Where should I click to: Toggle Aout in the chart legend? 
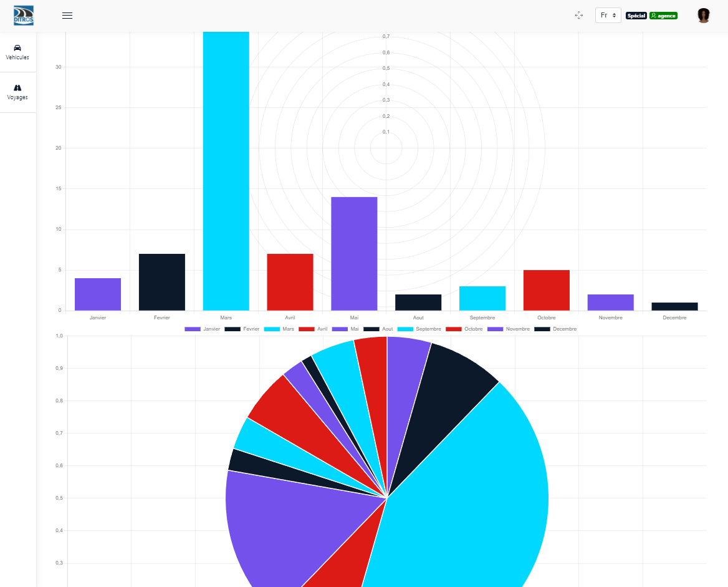click(378, 329)
